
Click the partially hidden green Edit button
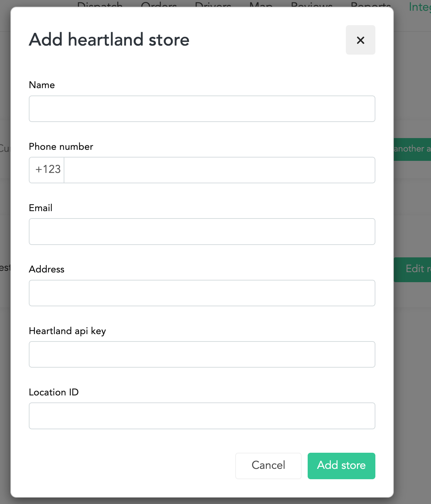[x=413, y=269]
